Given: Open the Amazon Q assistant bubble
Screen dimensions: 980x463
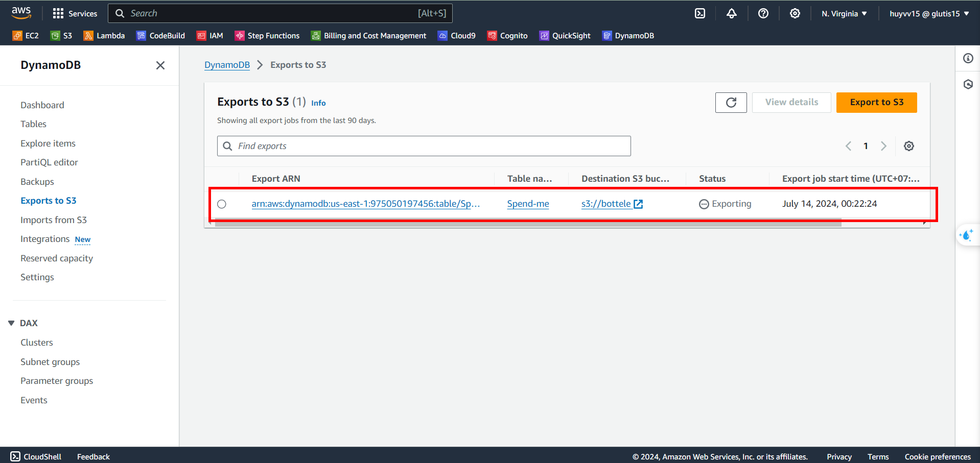Looking at the screenshot, I should click(x=967, y=235).
